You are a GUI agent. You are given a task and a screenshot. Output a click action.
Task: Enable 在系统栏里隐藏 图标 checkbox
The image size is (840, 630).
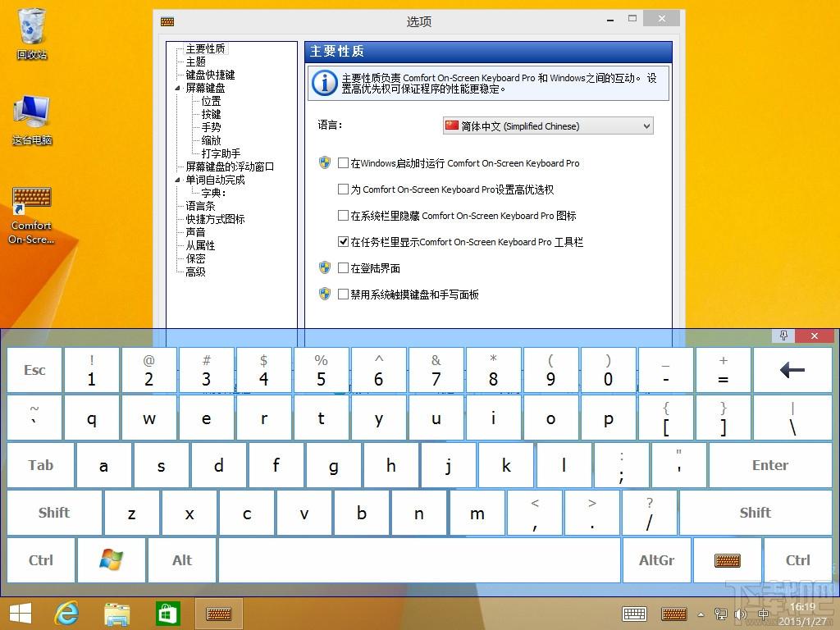(x=344, y=216)
